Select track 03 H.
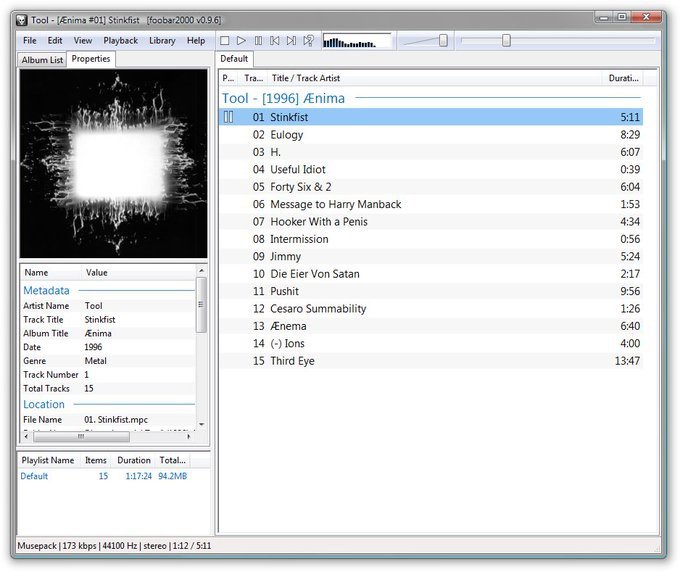Screen dimensions: 680x572 (431, 152)
